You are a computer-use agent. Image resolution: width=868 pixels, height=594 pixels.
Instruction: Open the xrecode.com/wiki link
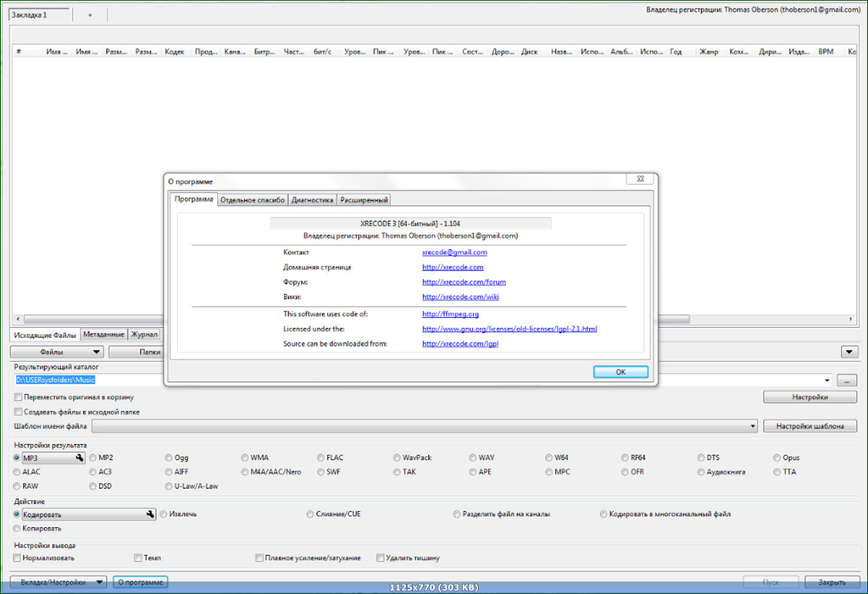(460, 297)
